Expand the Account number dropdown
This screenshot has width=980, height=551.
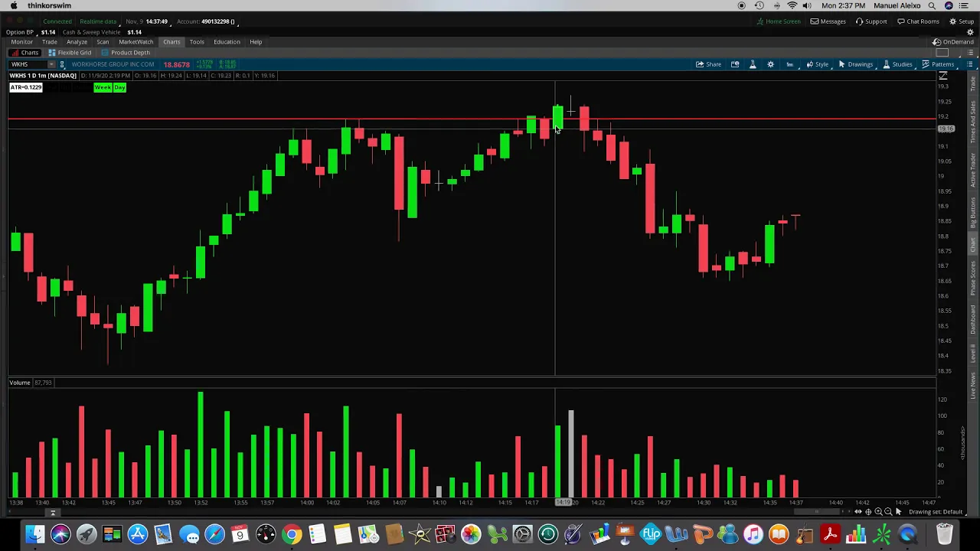coord(207,21)
